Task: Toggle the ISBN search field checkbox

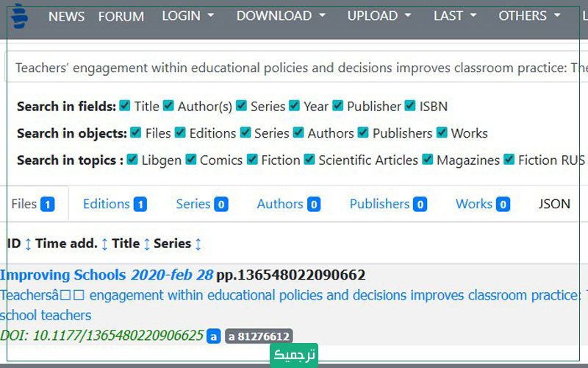Action: pos(410,106)
